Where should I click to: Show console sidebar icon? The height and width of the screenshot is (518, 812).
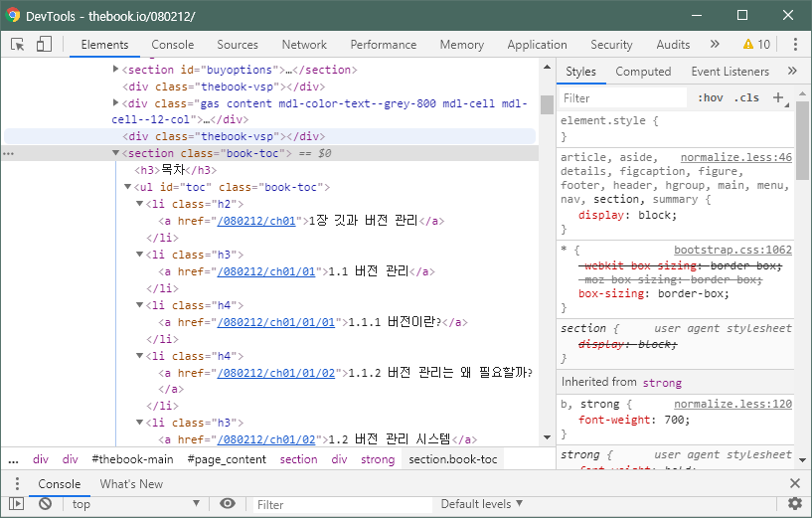17,503
